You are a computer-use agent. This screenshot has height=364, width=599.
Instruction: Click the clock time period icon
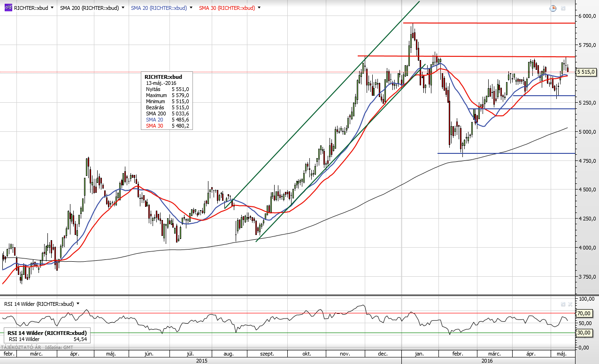coord(553,8)
